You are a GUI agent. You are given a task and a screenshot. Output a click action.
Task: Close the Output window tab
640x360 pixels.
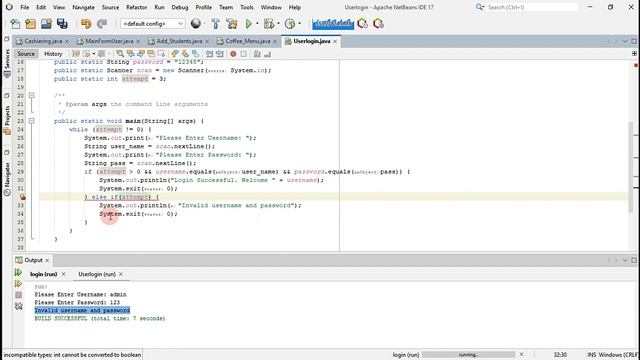[x=47, y=260]
